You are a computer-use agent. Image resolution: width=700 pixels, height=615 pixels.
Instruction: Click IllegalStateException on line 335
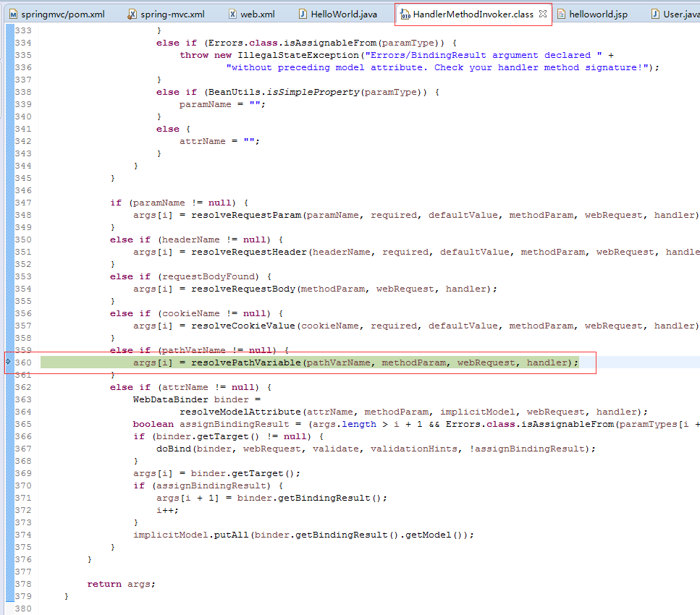click(x=298, y=55)
